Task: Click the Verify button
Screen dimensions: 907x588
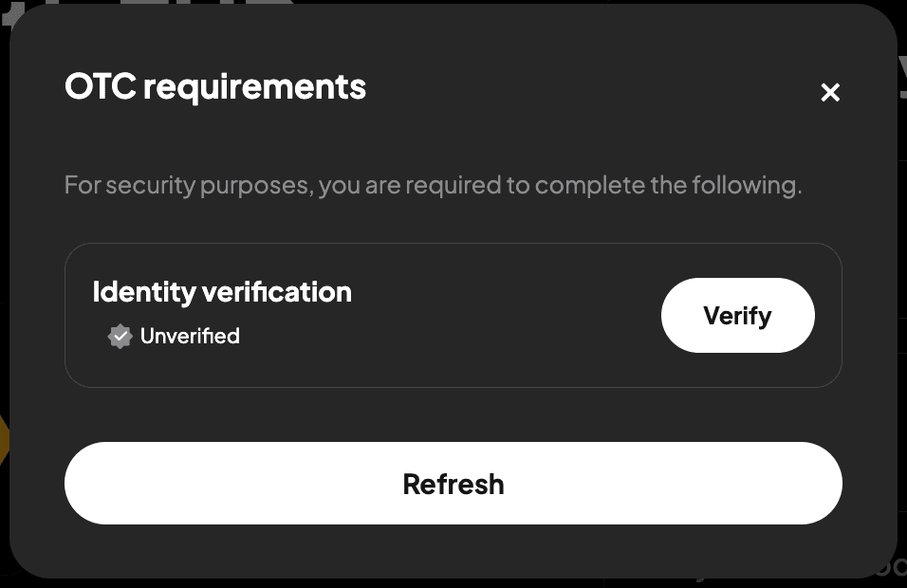Action: (x=737, y=315)
